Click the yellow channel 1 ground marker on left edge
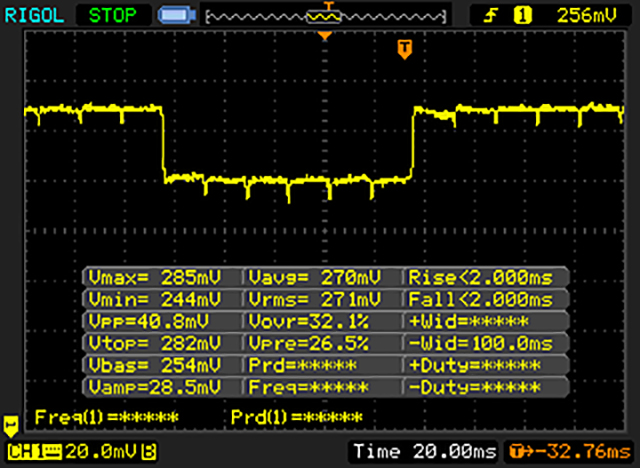This screenshot has width=640, height=468. click(12, 424)
